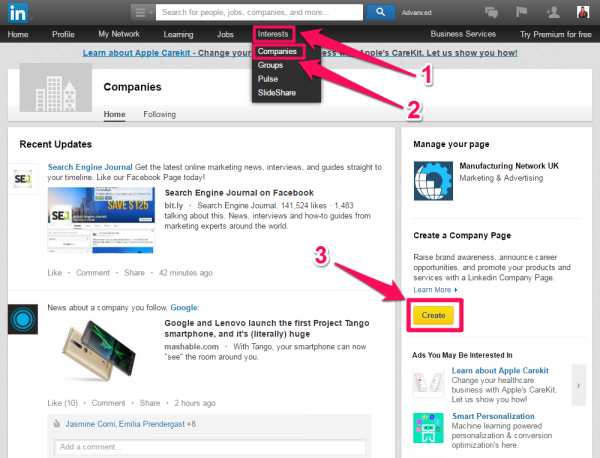This screenshot has width=600, height=458.
Task: Share the Google news post
Action: 150,403
